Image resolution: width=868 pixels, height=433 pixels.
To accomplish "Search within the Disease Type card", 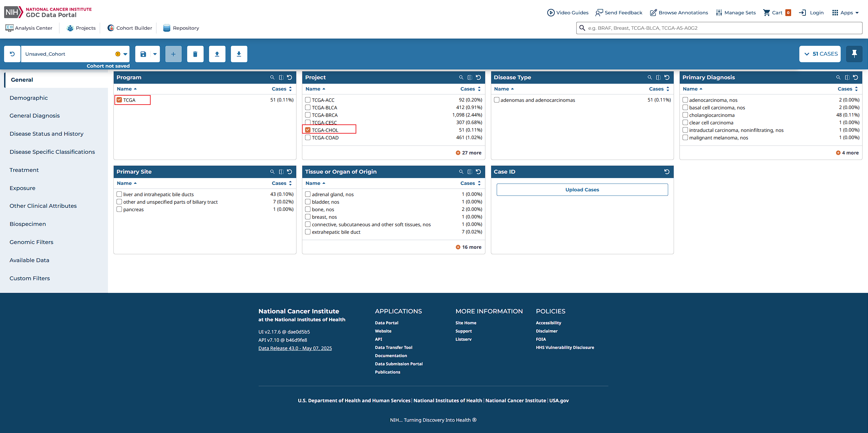I will pos(650,77).
